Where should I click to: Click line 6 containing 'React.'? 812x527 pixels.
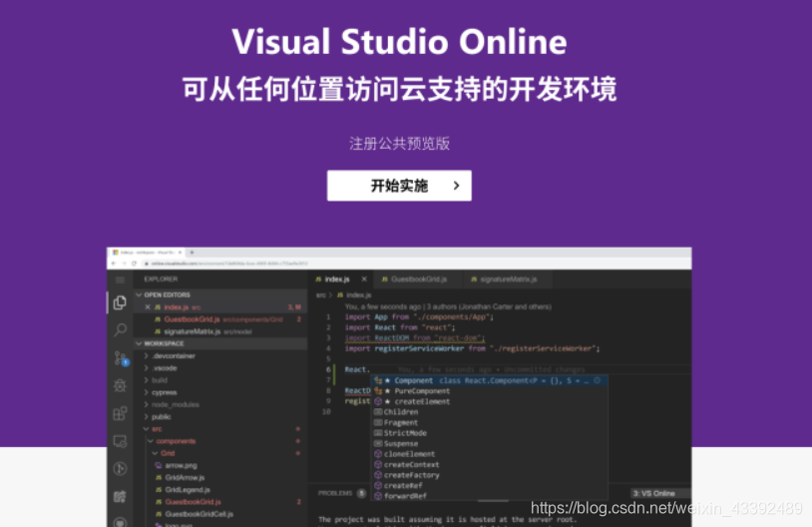(357, 369)
